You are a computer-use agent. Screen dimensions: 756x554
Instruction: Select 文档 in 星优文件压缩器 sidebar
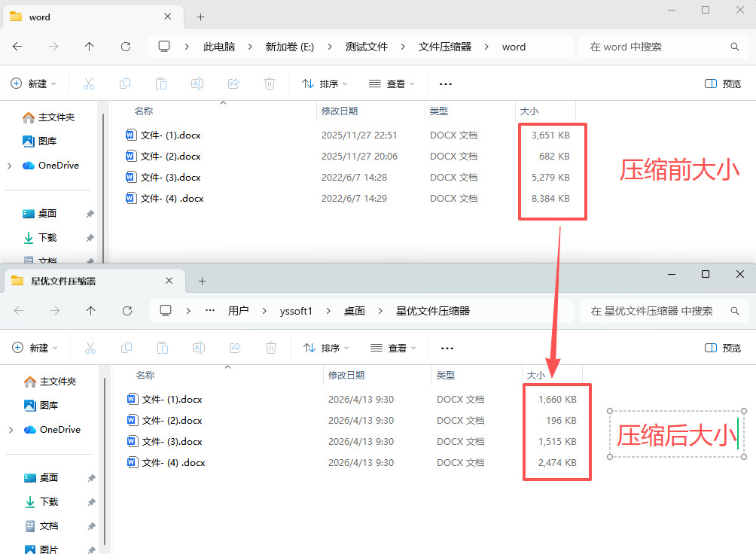pos(41,525)
